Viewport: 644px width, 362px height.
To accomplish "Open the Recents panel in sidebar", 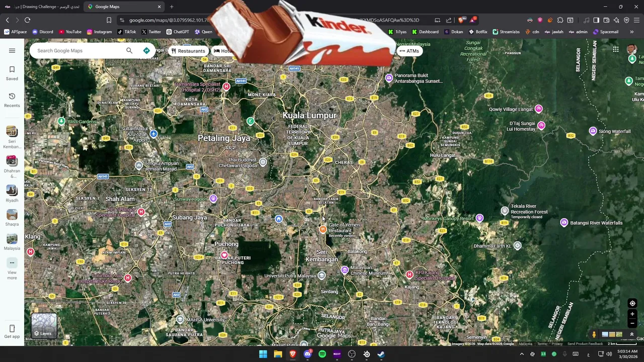I will [12, 100].
